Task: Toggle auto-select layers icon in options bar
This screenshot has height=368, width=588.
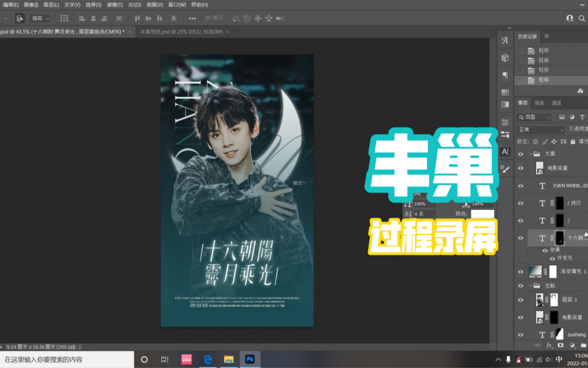Action: (x=19, y=18)
